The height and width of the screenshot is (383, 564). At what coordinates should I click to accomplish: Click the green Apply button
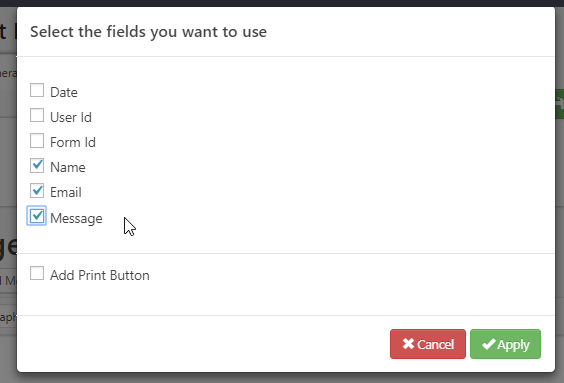tap(505, 344)
